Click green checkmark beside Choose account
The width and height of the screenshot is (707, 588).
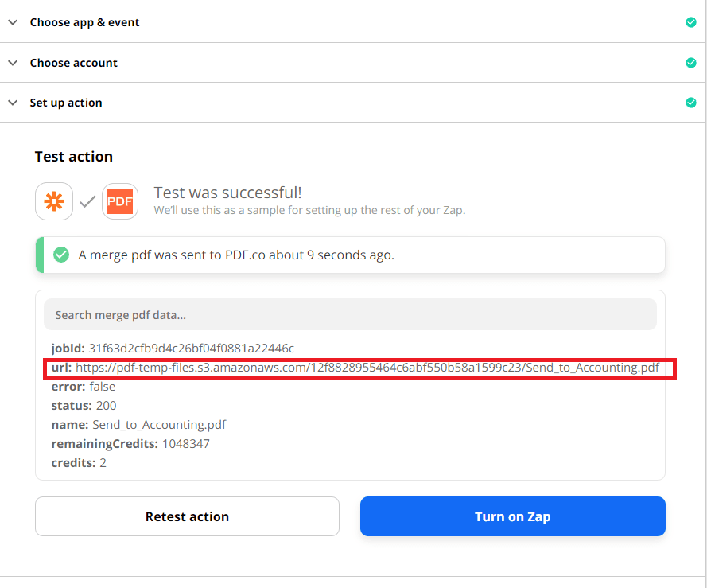(690, 63)
